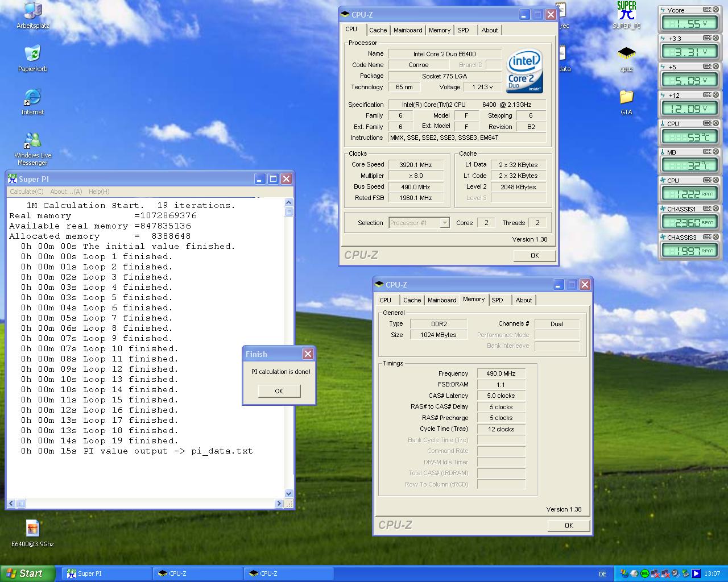This screenshot has height=582, width=728.
Task: Open settings for the CHASSIS3 fan widget
Action: tap(707, 237)
